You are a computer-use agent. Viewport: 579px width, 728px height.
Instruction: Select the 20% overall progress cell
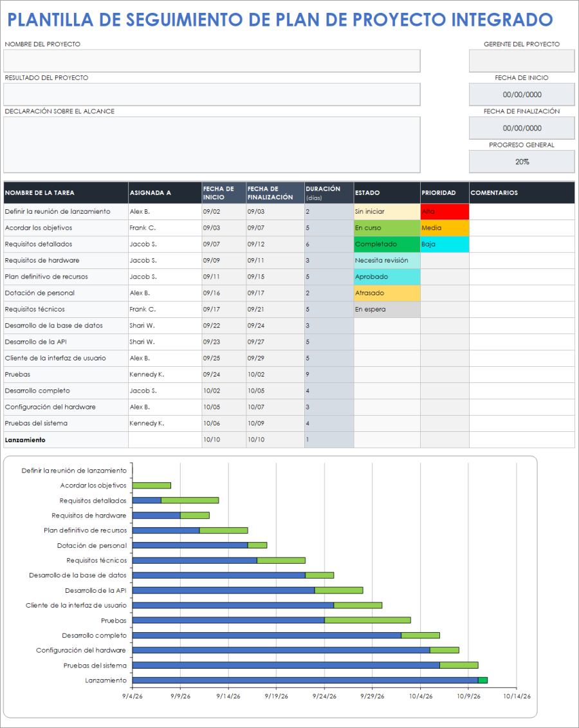point(522,161)
